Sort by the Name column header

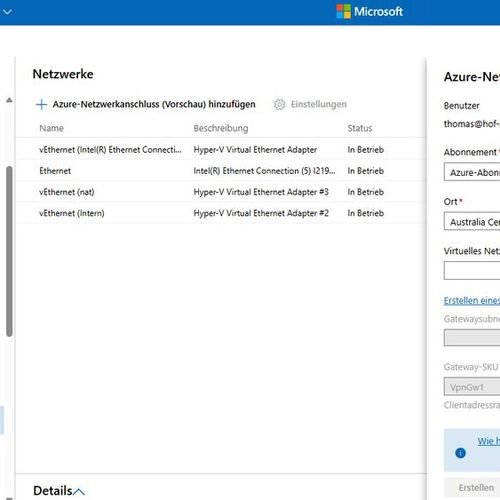click(x=51, y=128)
